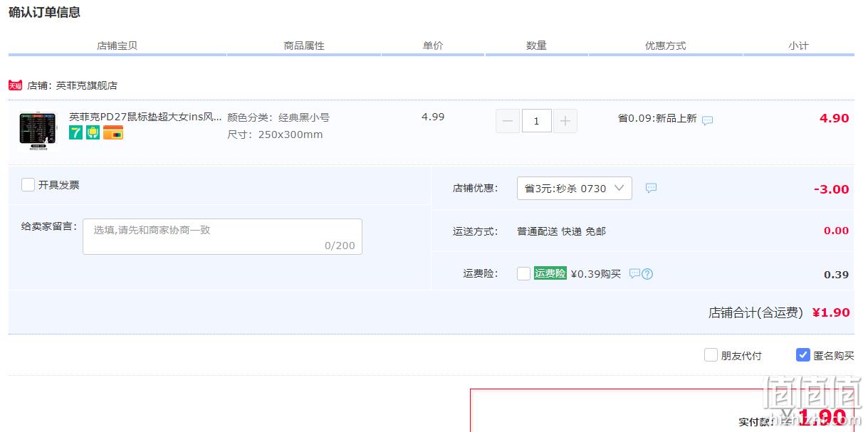Image resolution: width=868 pixels, height=432 pixels.
Task: Click the Tmall logo beside the store name
Action: [x=15, y=85]
